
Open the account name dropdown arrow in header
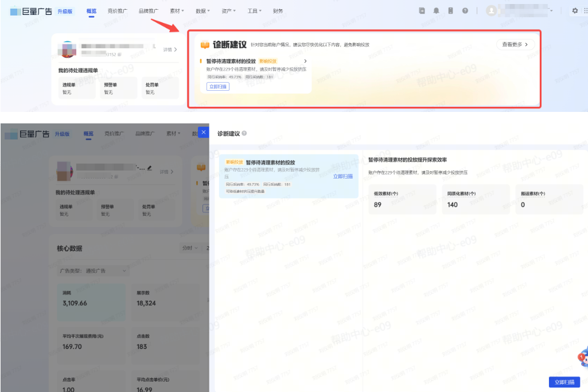pyautogui.click(x=551, y=11)
